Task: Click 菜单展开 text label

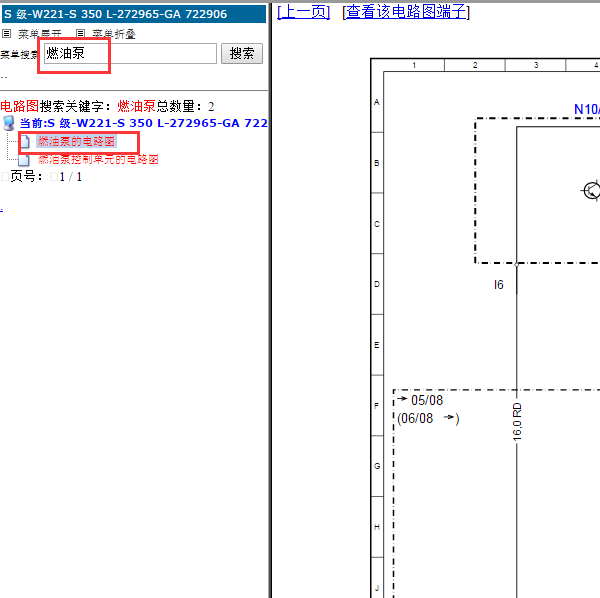Action: [x=40, y=34]
